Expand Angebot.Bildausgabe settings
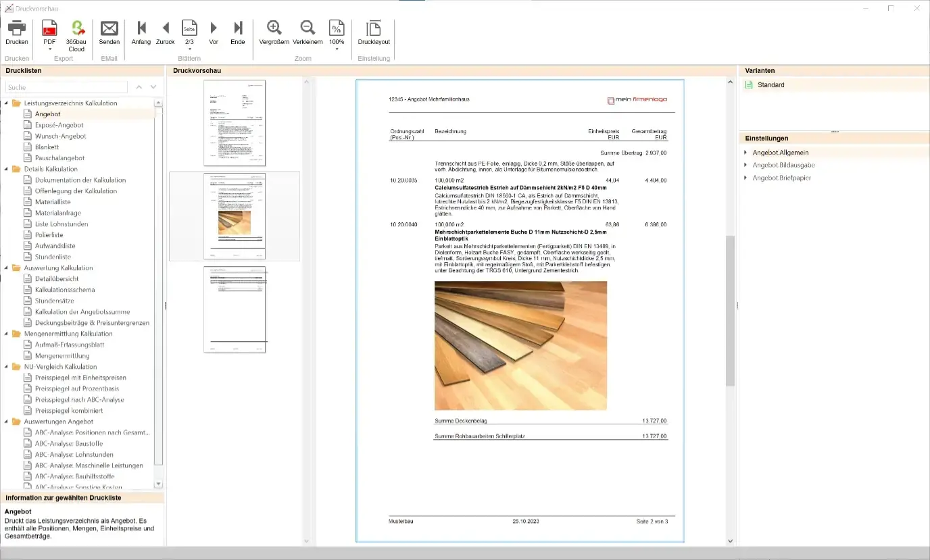930x560 pixels. coord(745,165)
